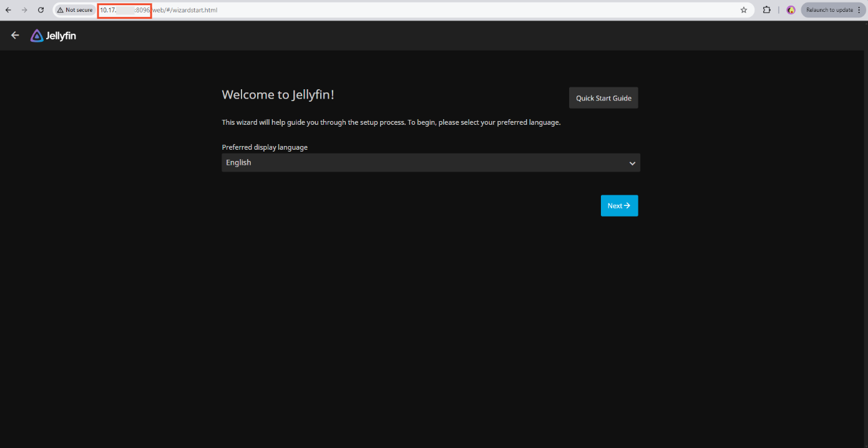Viewport: 868px width, 448px height.
Task: Click the Relaunch to update button
Action: point(834,10)
